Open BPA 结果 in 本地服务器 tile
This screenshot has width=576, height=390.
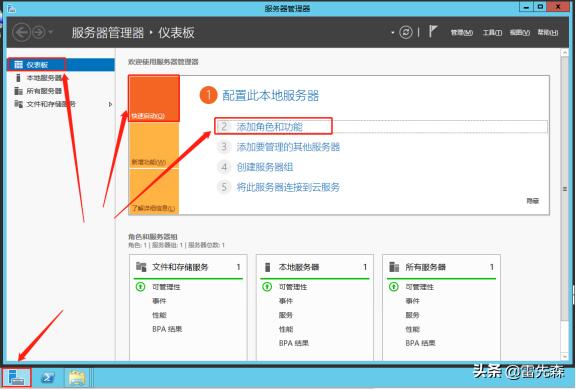pyautogui.click(x=294, y=343)
